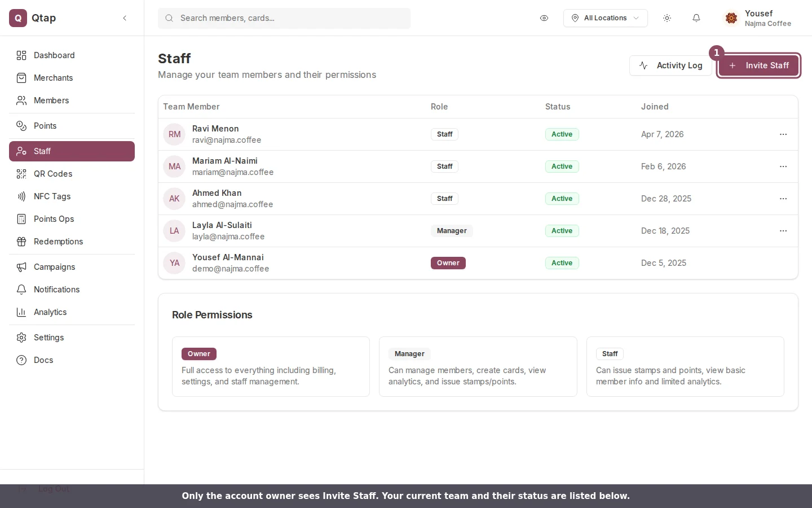Screen dimensions: 812x508
Task: Click the joined date Dec 28, 2025
Action: [x=666, y=199]
